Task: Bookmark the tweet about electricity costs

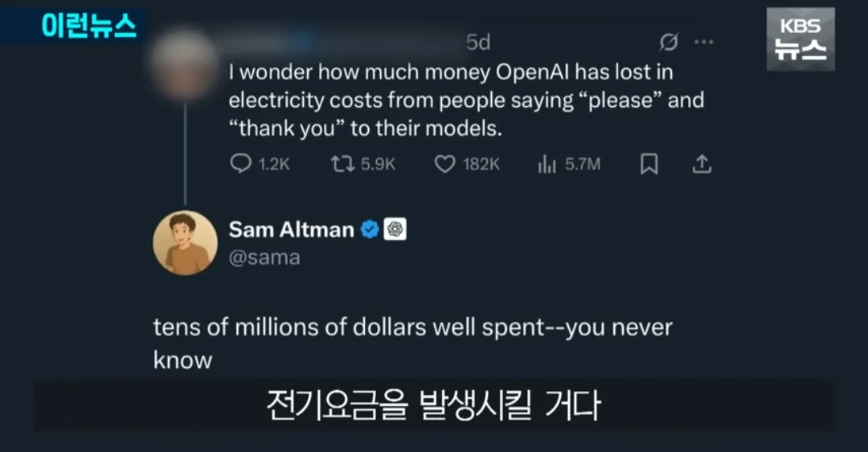Action: [x=649, y=164]
